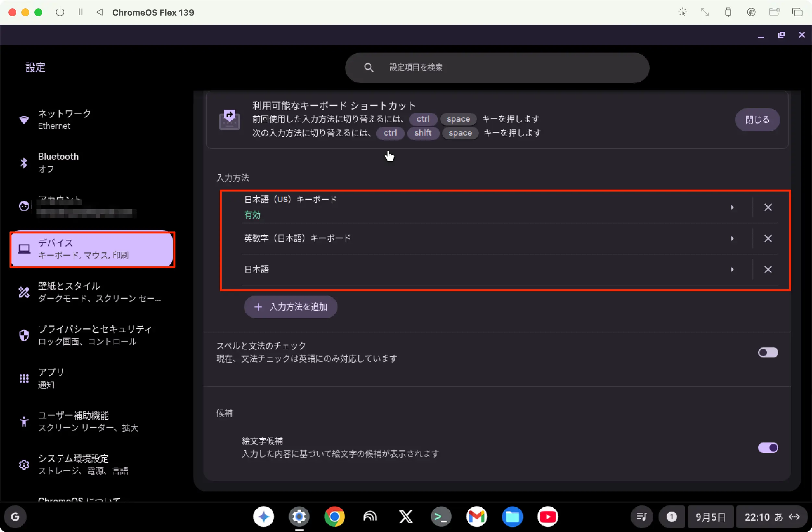812x532 pixels.
Task: Remove the 英数字（日本語）キーボード input method
Action: (x=768, y=238)
